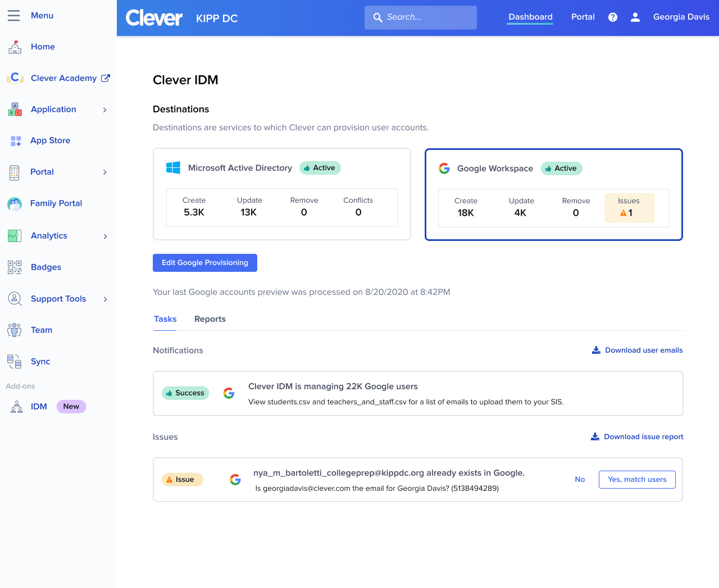Switch to the Reports tab
719x588 pixels.
pos(210,319)
